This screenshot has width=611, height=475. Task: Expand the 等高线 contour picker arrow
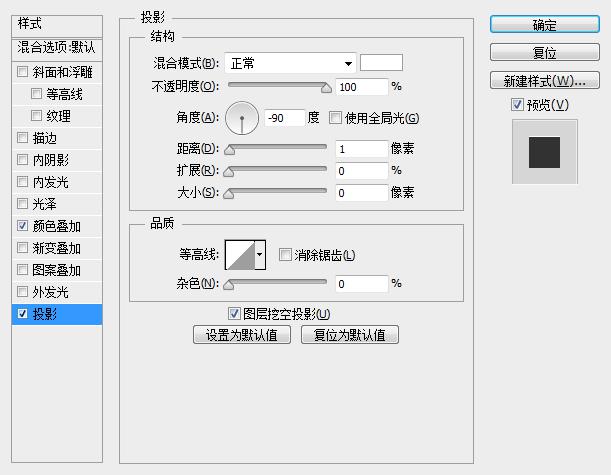[x=260, y=255]
